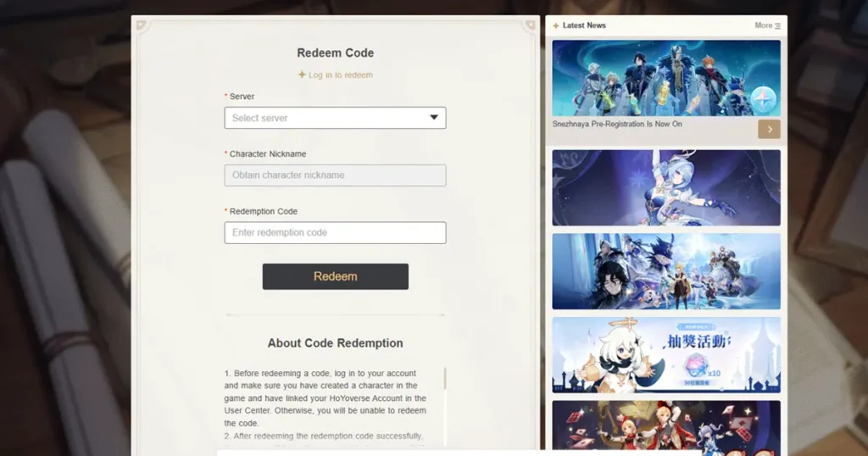
Task: Click the star icon beside Log in to redeem
Action: click(302, 74)
